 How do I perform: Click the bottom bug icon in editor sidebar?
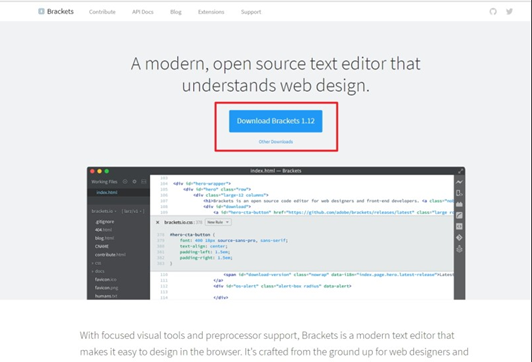pos(459,249)
